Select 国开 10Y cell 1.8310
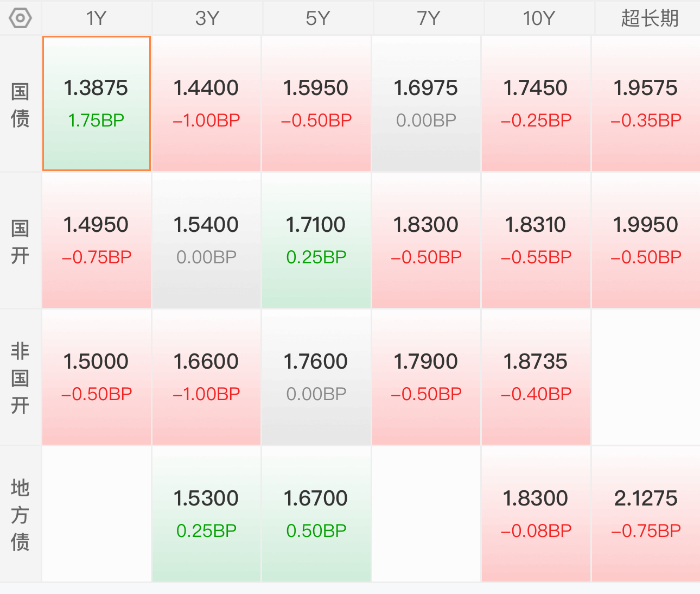 tap(536, 241)
